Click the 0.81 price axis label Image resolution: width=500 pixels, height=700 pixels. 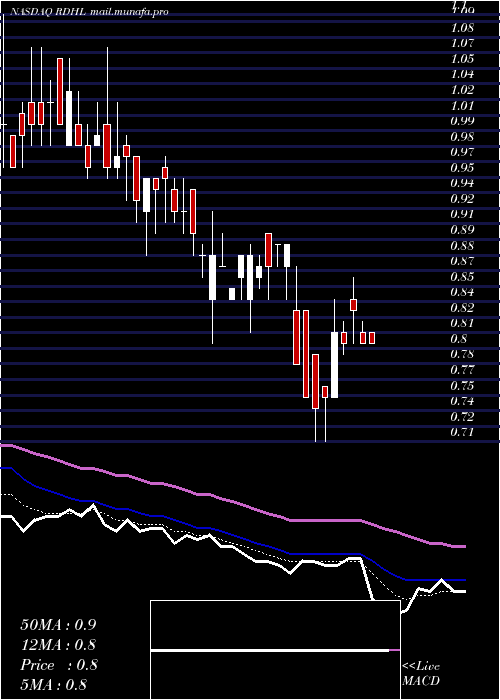pyautogui.click(x=462, y=323)
